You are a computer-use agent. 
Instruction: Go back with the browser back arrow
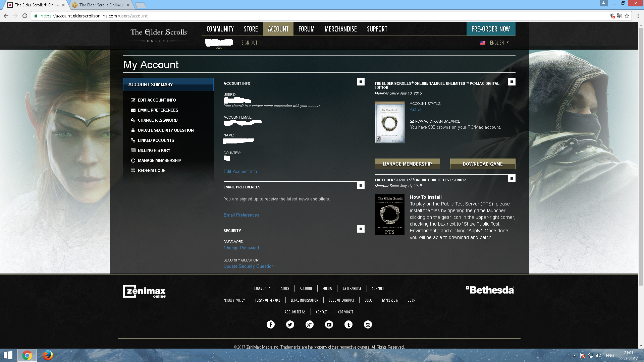pos(6,16)
